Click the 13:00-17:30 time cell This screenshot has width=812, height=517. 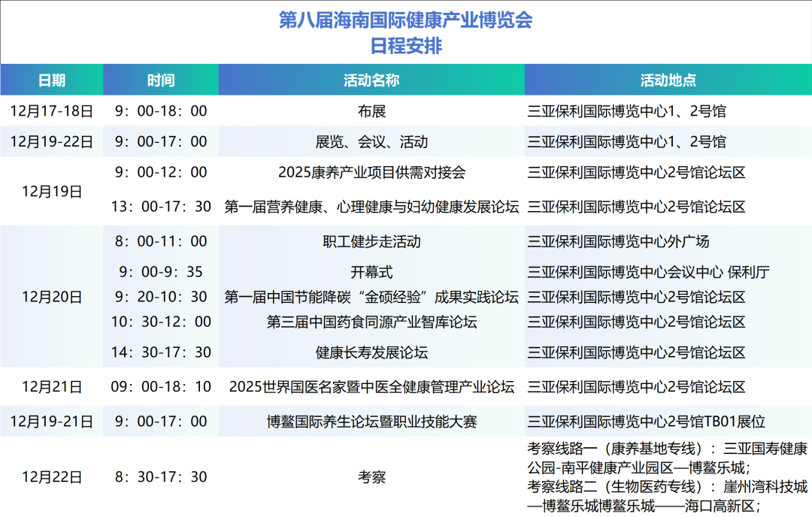coord(161,206)
